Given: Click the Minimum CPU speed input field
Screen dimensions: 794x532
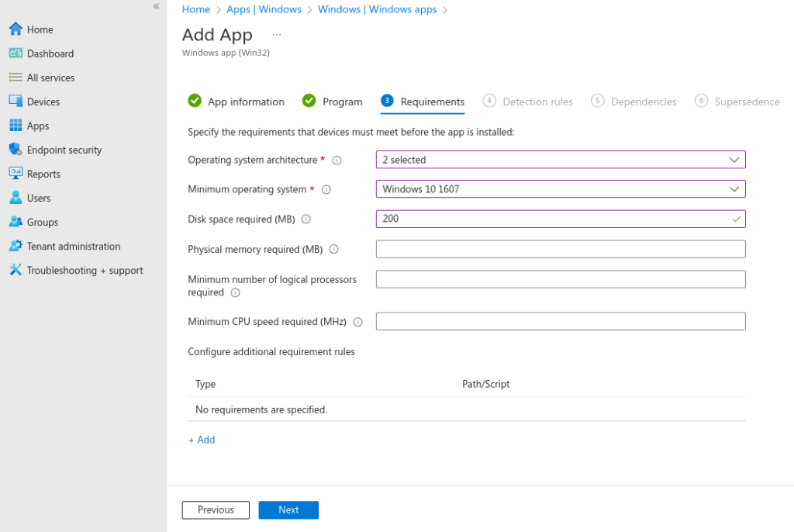Looking at the screenshot, I should click(x=561, y=321).
